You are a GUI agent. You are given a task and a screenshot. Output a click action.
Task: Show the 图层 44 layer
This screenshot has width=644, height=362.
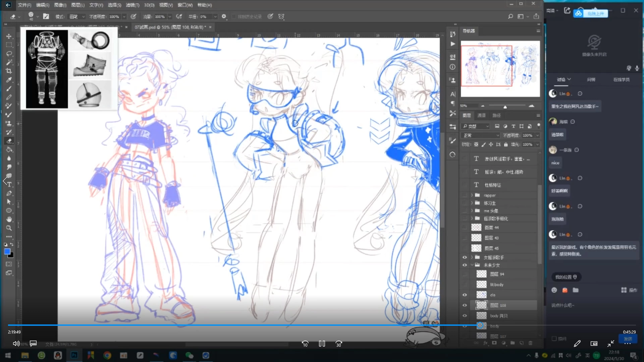[x=465, y=228]
